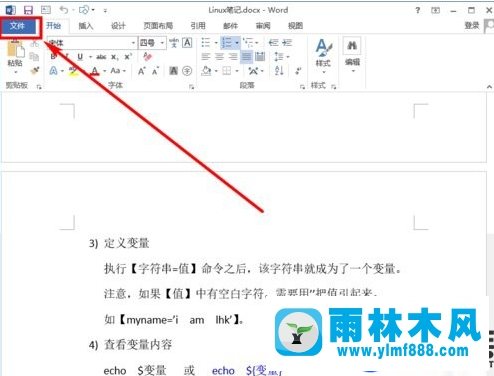Toggle Bold formatting
The width and height of the screenshot is (494, 376).
coord(53,57)
